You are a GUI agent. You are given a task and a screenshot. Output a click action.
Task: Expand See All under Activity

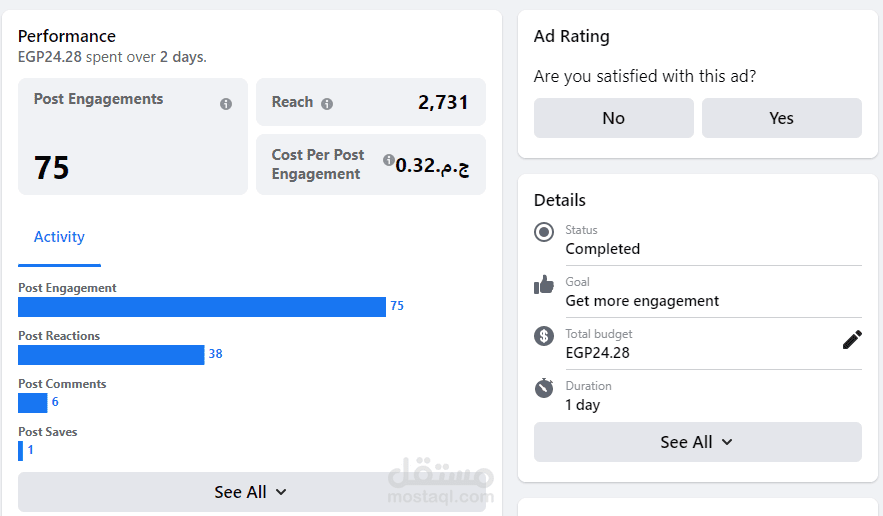(251, 492)
